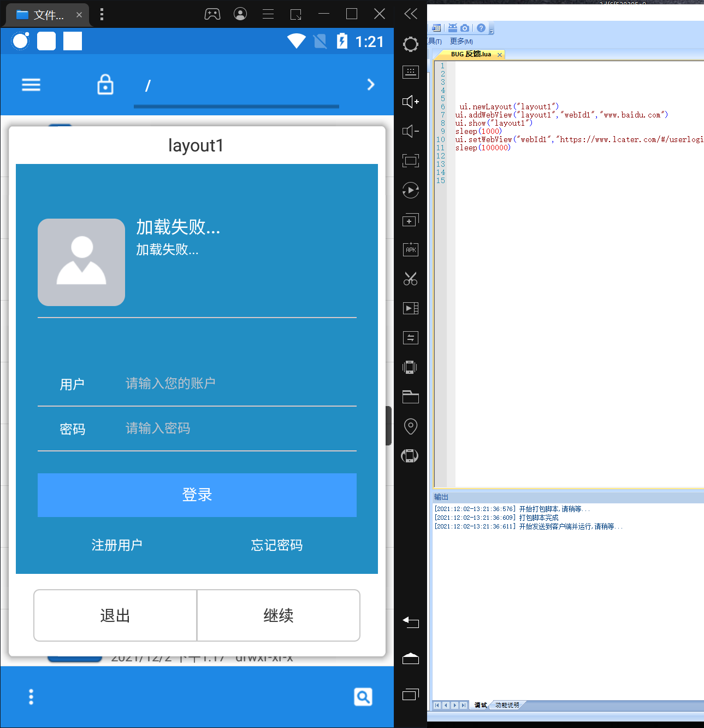Click the right chevron in the path bar

[371, 85]
